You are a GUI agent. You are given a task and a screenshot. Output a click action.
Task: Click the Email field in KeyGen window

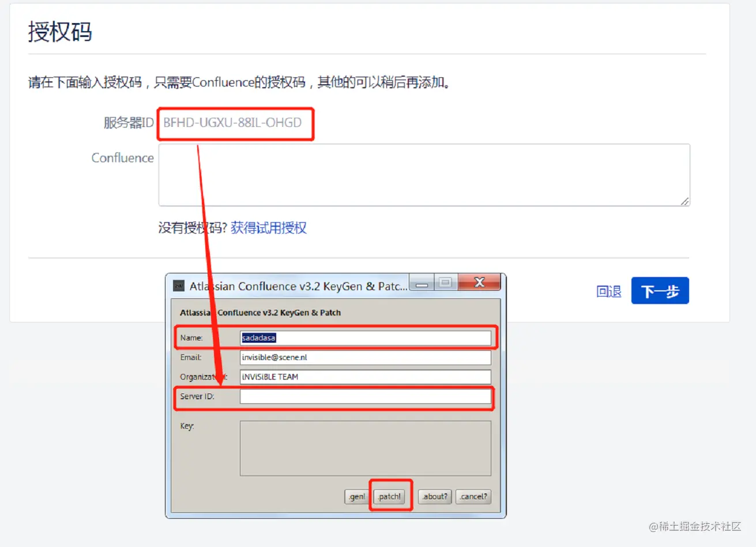[366, 358]
